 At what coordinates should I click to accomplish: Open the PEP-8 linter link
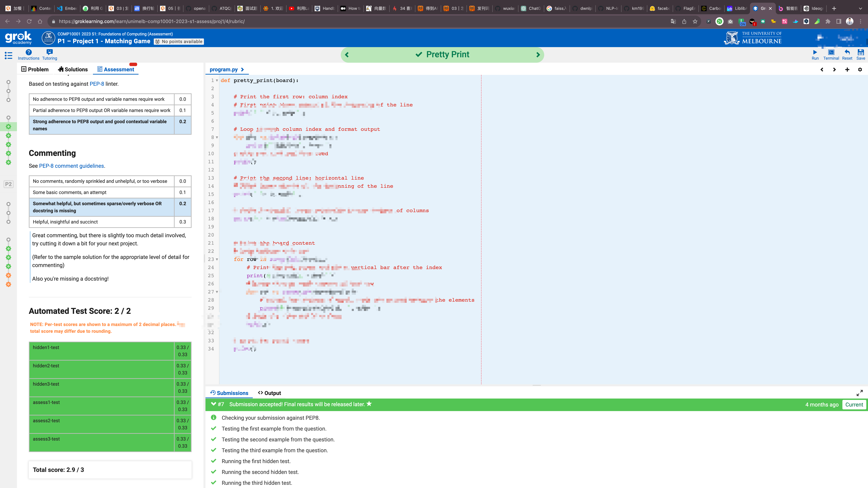pos(97,84)
